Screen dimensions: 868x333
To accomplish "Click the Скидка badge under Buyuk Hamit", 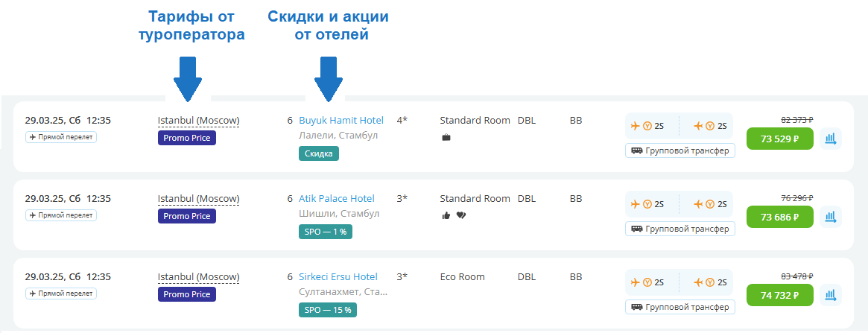I will (318, 153).
